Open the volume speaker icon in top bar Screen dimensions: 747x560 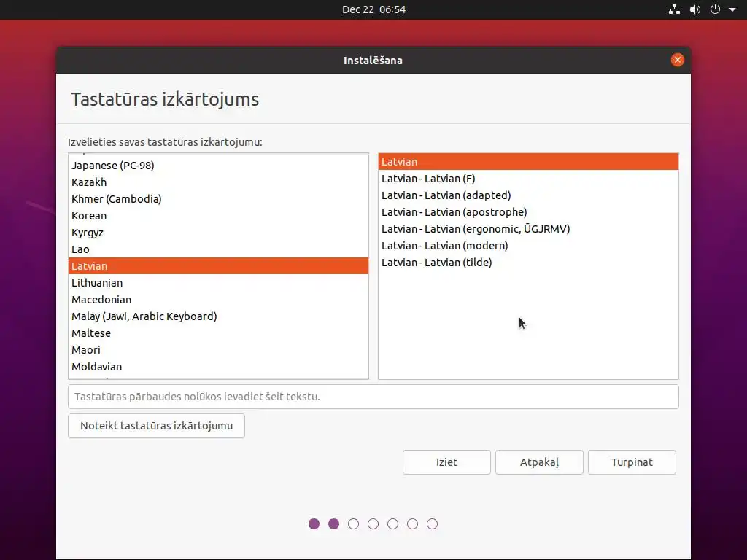click(695, 9)
